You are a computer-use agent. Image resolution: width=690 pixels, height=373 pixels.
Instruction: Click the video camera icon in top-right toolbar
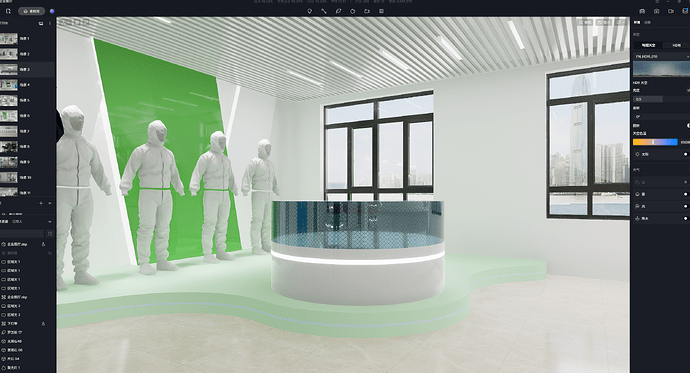coord(671,11)
